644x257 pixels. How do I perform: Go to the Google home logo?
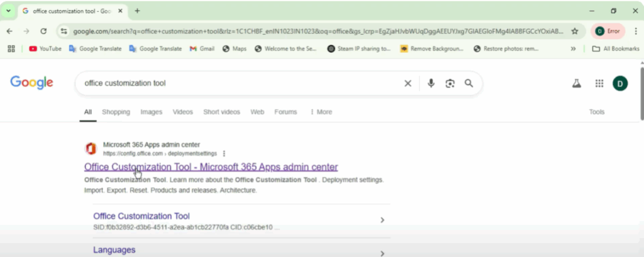31,83
